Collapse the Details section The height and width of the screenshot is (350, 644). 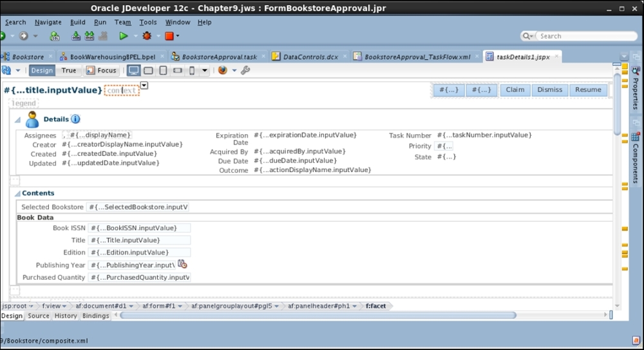pyautogui.click(x=17, y=120)
